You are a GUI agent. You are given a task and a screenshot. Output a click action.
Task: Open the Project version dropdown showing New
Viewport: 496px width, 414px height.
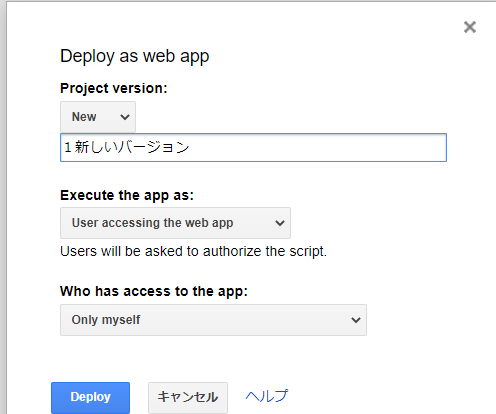[x=98, y=117]
